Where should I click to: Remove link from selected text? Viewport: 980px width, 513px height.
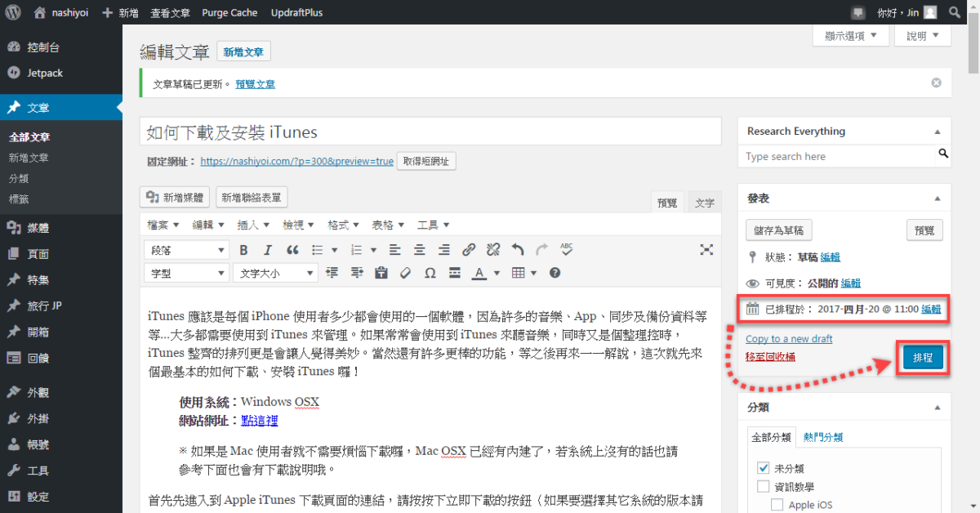tap(493, 250)
